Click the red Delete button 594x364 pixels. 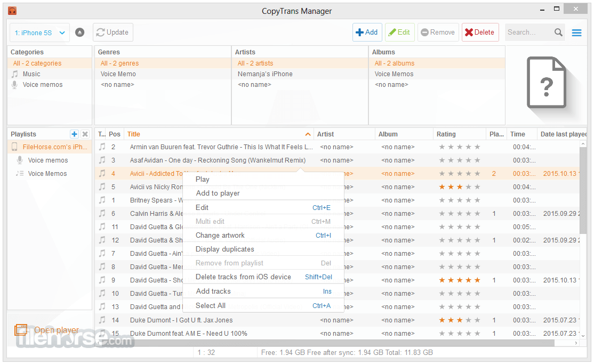coord(480,33)
